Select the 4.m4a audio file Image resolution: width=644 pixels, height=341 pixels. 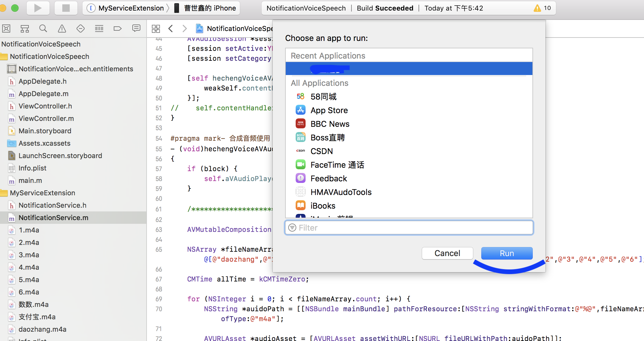[29, 267]
